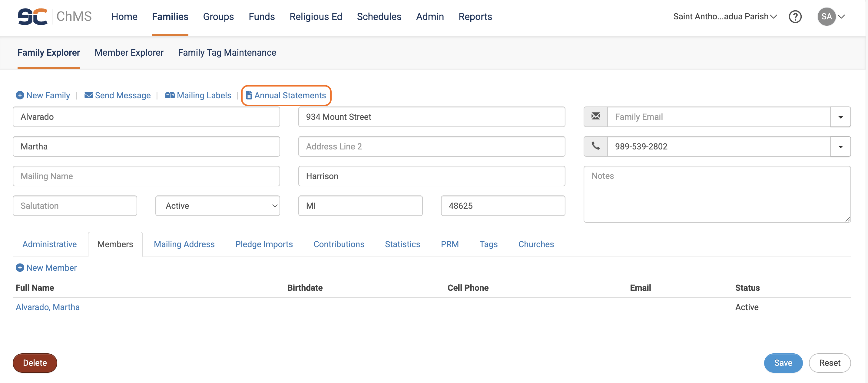
Task: Open the Alvarado, Martha member link
Action: point(48,307)
